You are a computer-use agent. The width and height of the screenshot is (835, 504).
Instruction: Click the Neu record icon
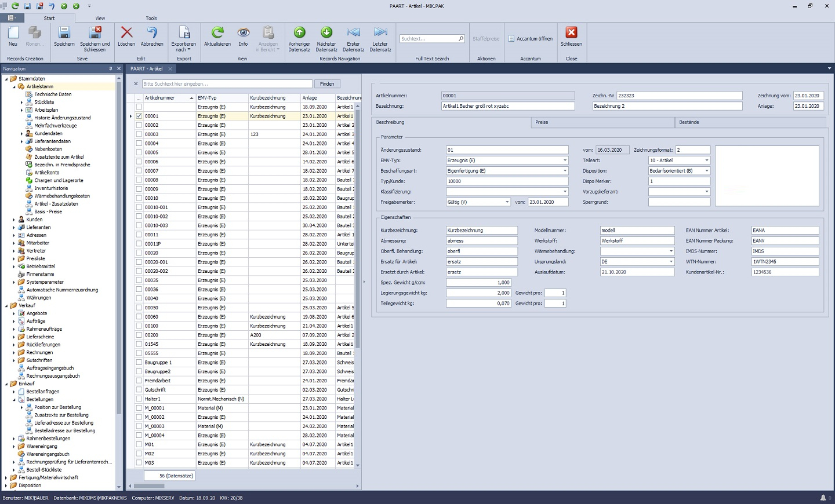tap(13, 33)
